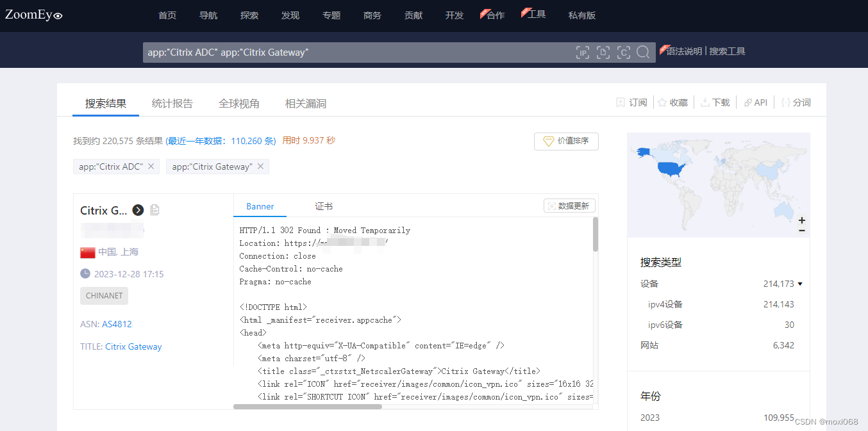Click the IP search icon in search bar

pyautogui.click(x=583, y=53)
